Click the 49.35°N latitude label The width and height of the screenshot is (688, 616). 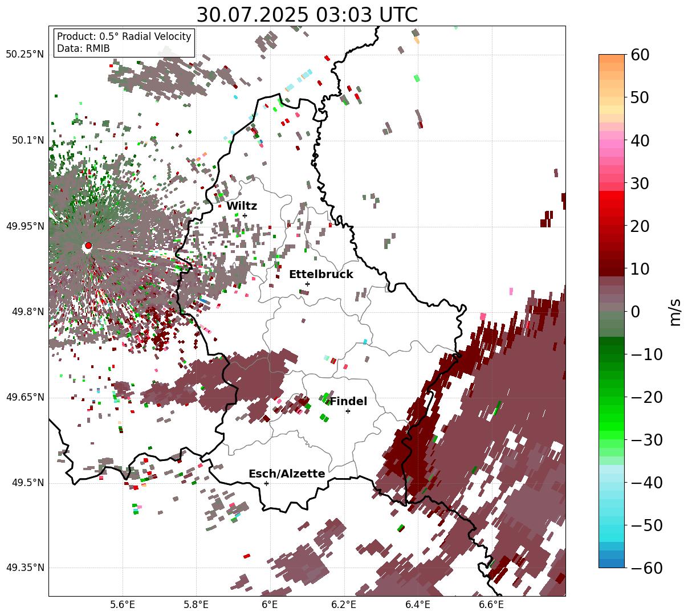[x=25, y=568]
